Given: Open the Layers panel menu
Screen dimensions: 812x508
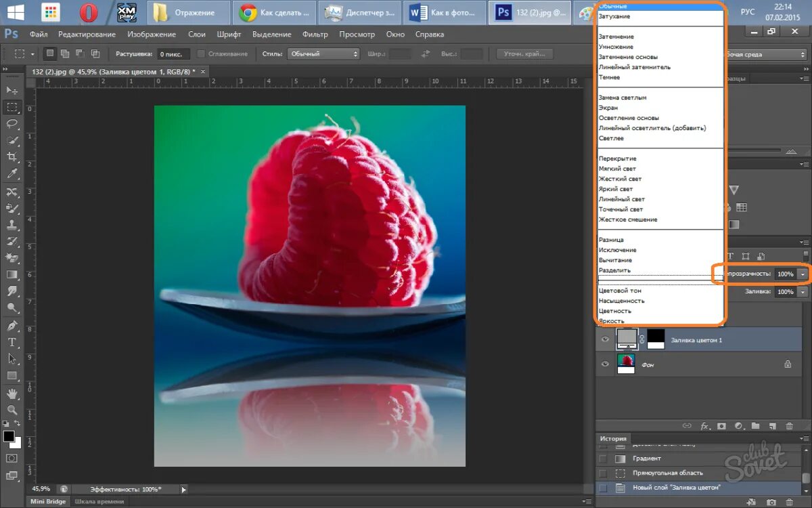Looking at the screenshot, I should [804, 241].
